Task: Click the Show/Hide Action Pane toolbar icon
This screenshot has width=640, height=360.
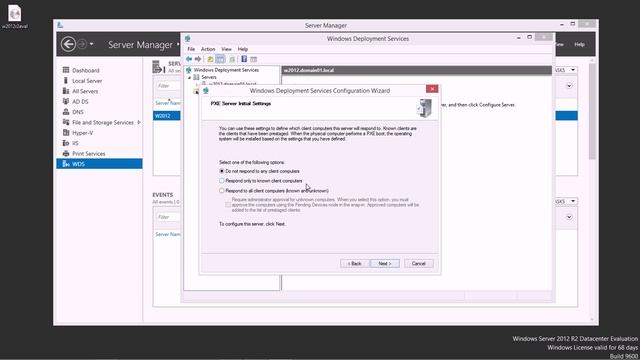Action: click(x=253, y=59)
